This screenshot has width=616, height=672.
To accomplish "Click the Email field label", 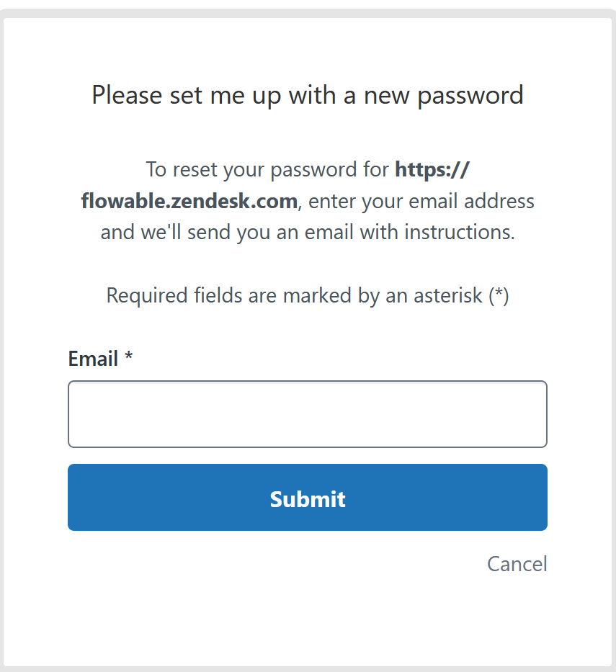I will click(x=92, y=358).
